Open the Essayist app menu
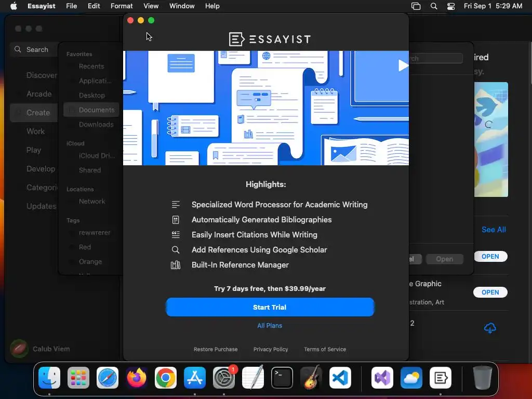The width and height of the screenshot is (532, 399). click(x=42, y=6)
